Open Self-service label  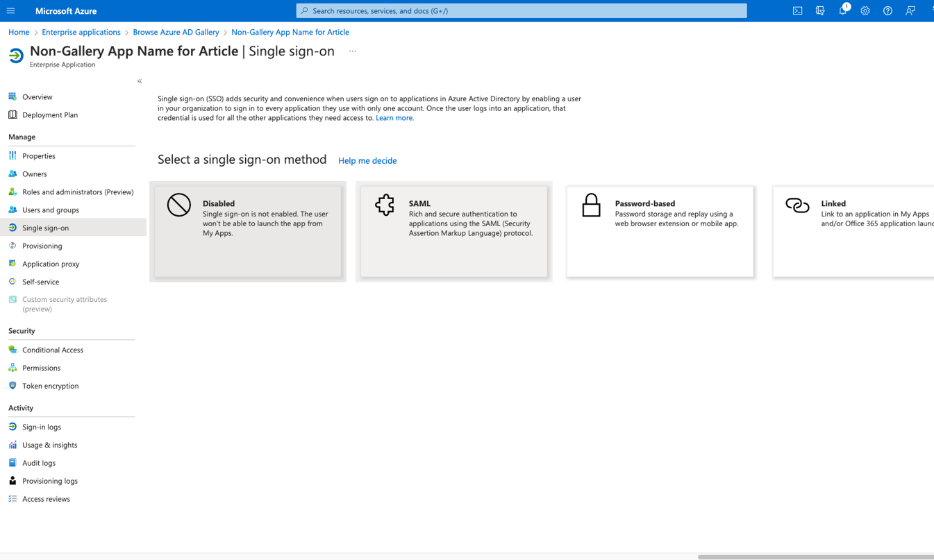pyautogui.click(x=41, y=282)
